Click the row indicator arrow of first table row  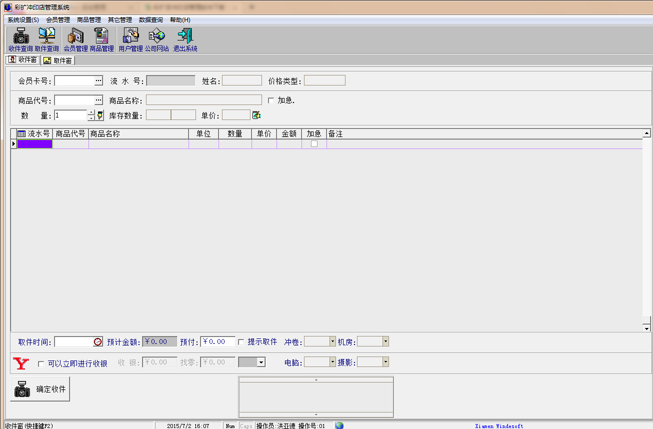14,144
